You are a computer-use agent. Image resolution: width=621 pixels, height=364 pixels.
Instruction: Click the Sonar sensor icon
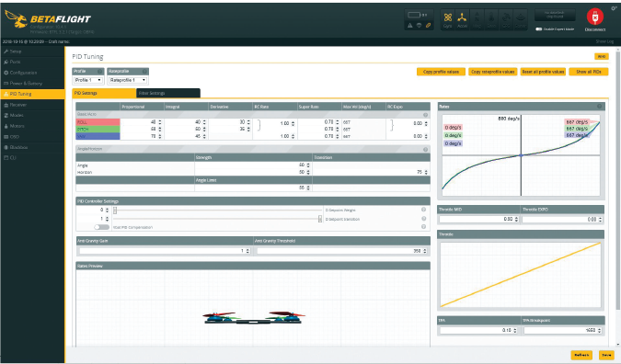tap(521, 19)
